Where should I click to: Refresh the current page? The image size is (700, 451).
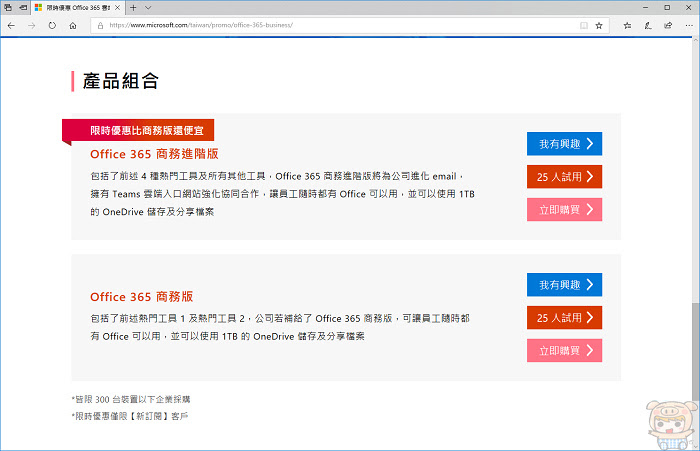pyautogui.click(x=52, y=25)
